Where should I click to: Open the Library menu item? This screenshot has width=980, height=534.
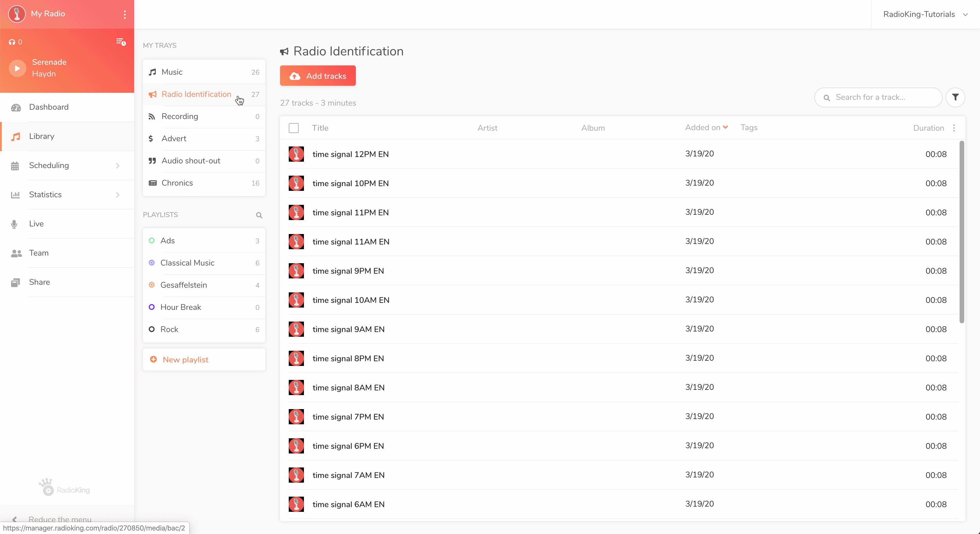tap(68, 136)
